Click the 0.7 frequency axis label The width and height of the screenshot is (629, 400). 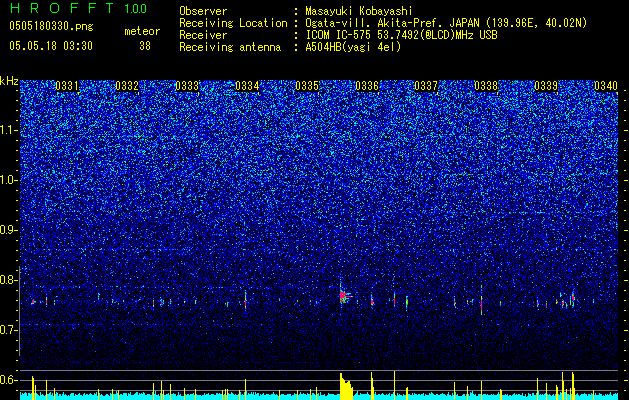coord(8,330)
